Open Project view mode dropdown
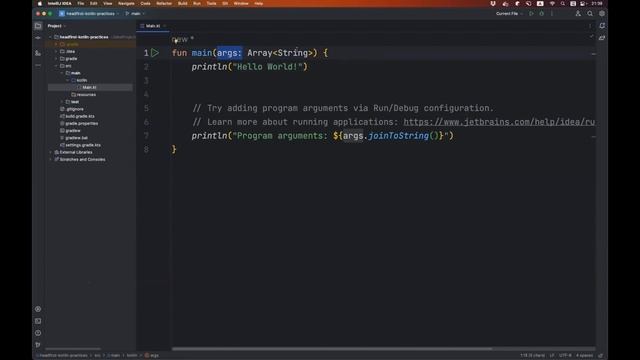The height and width of the screenshot is (360, 640). click(x=57, y=26)
